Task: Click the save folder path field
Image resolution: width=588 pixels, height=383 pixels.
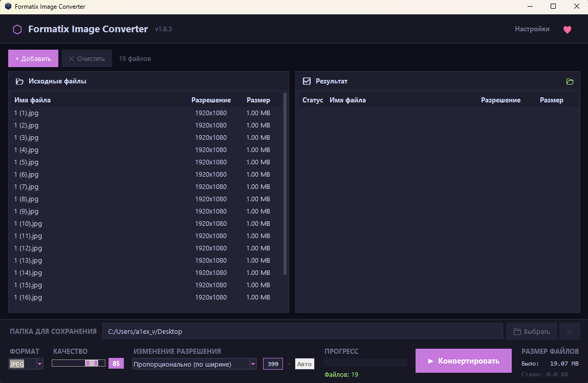Action: pos(302,332)
